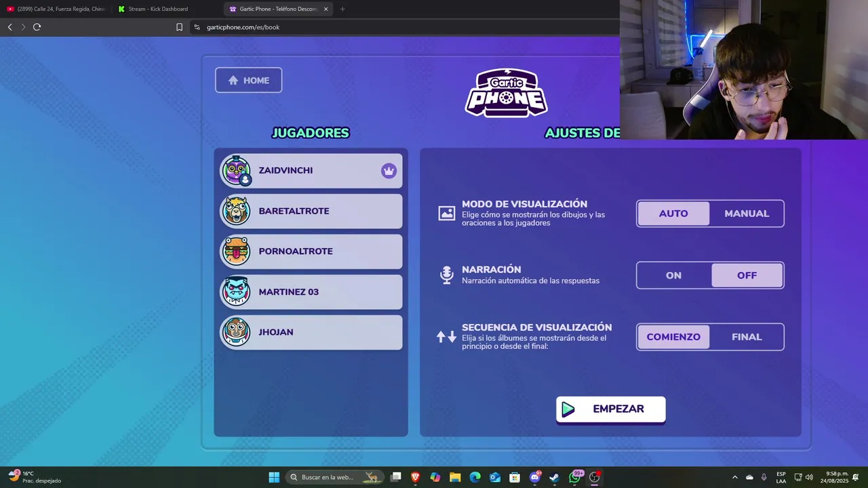The image size is (868, 488).
Task: Click the bookmark icon in the address bar
Action: (179, 27)
